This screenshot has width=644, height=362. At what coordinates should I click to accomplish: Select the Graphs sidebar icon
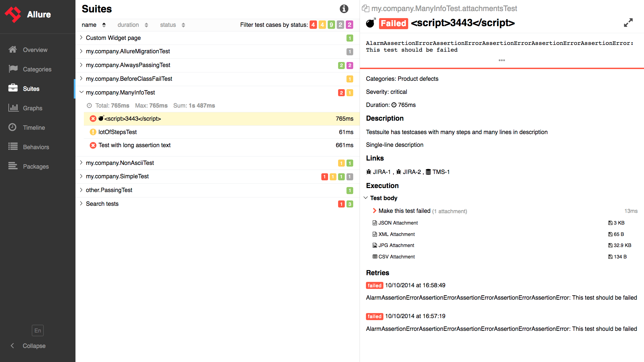pyautogui.click(x=12, y=108)
